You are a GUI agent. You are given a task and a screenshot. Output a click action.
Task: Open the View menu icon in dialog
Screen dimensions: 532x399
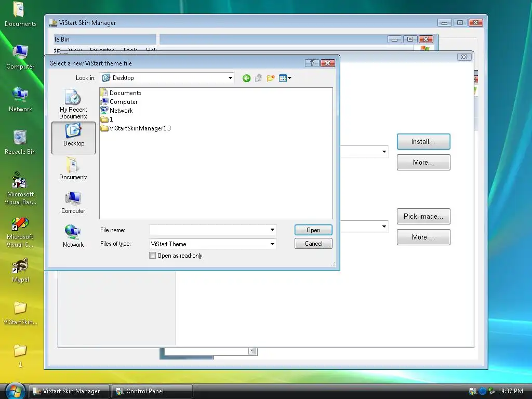pyautogui.click(x=285, y=78)
